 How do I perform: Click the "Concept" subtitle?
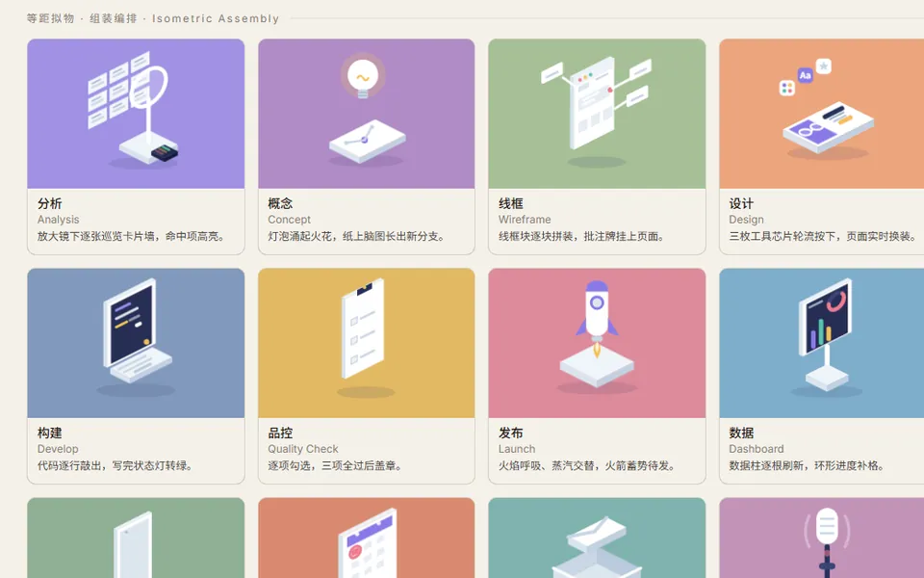pos(289,220)
